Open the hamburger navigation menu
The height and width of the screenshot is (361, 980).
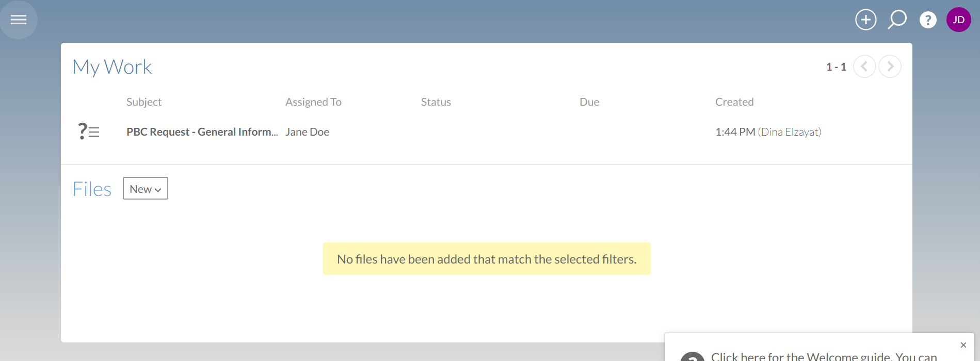click(19, 20)
